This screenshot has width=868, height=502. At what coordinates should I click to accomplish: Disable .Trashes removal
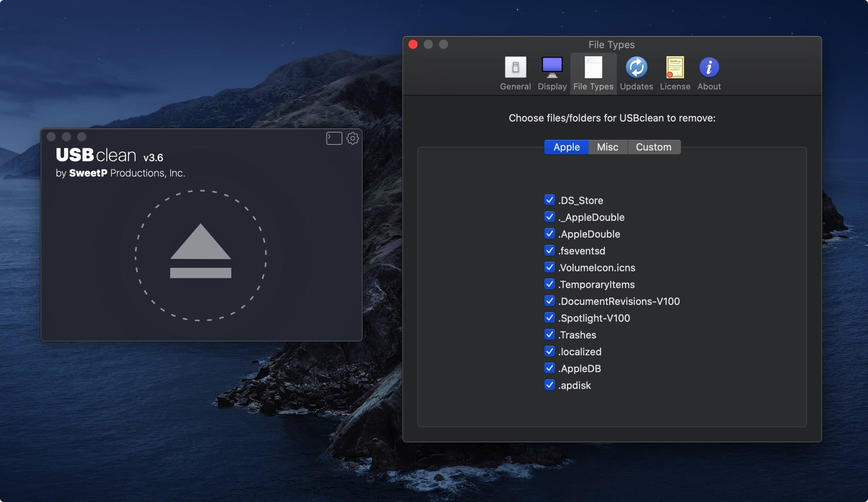tap(549, 334)
